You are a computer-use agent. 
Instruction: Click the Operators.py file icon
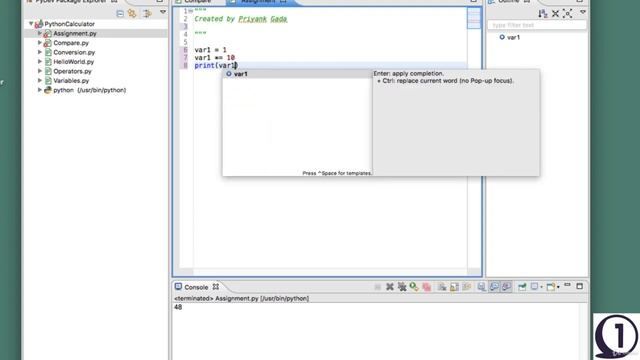pyautogui.click(x=48, y=71)
